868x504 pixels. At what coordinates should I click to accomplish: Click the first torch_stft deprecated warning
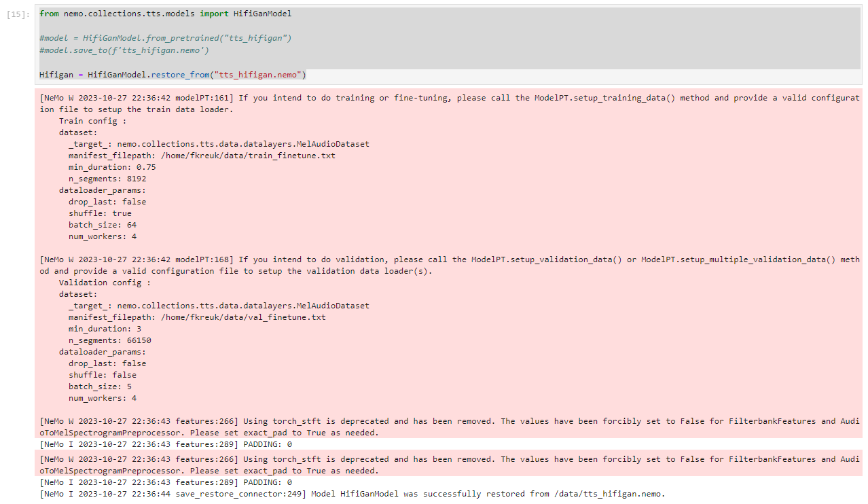450,427
